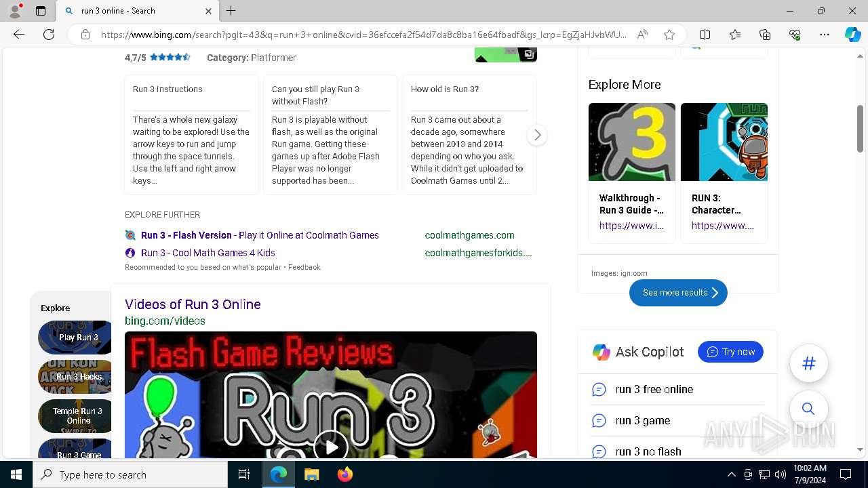This screenshot has height=488, width=868.
Task: Open Task View on taskbar
Action: click(x=245, y=474)
